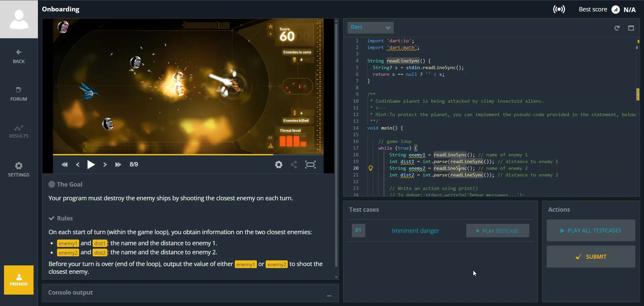
Task: Click the Submit button
Action: tap(591, 257)
